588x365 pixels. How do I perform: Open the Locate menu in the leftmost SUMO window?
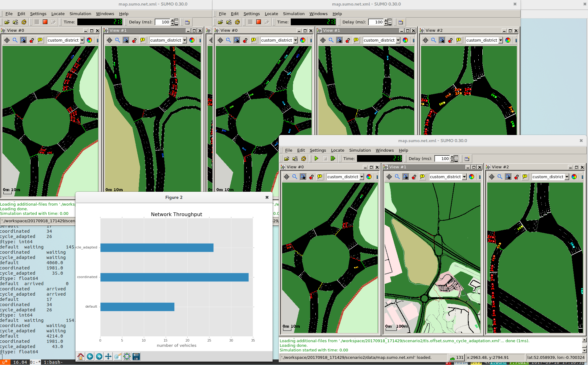point(58,14)
